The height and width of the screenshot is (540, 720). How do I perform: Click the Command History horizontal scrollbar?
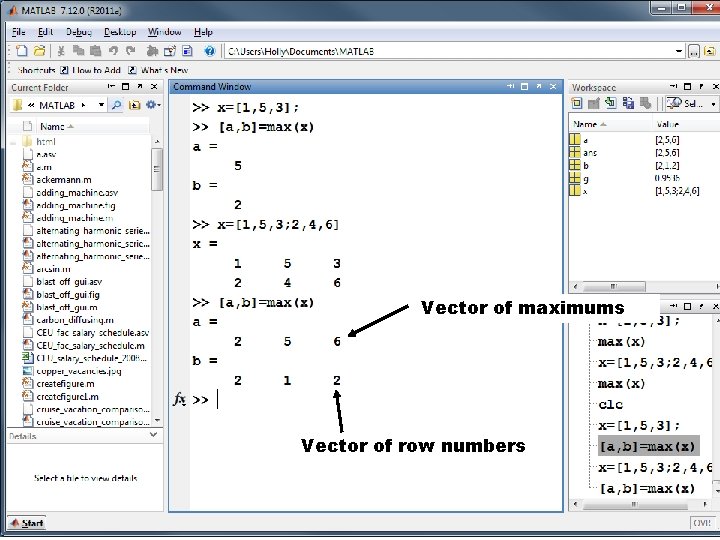(x=634, y=505)
